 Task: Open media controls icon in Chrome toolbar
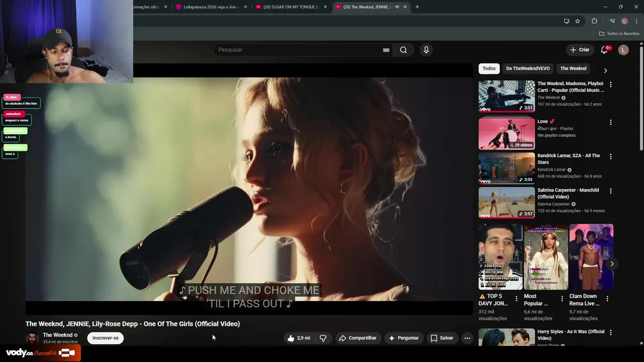pyautogui.click(x=612, y=21)
